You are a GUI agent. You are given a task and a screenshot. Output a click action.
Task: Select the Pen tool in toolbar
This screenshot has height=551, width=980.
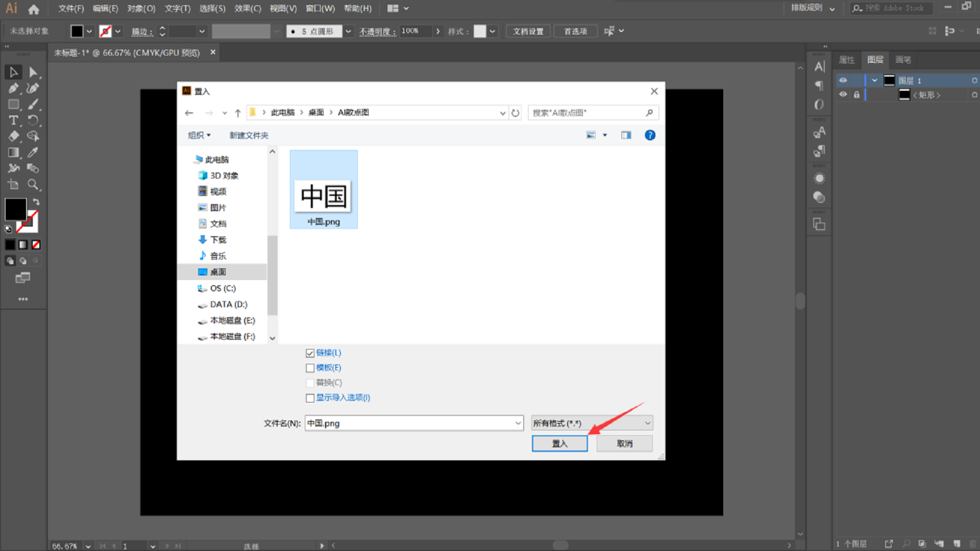coord(13,88)
